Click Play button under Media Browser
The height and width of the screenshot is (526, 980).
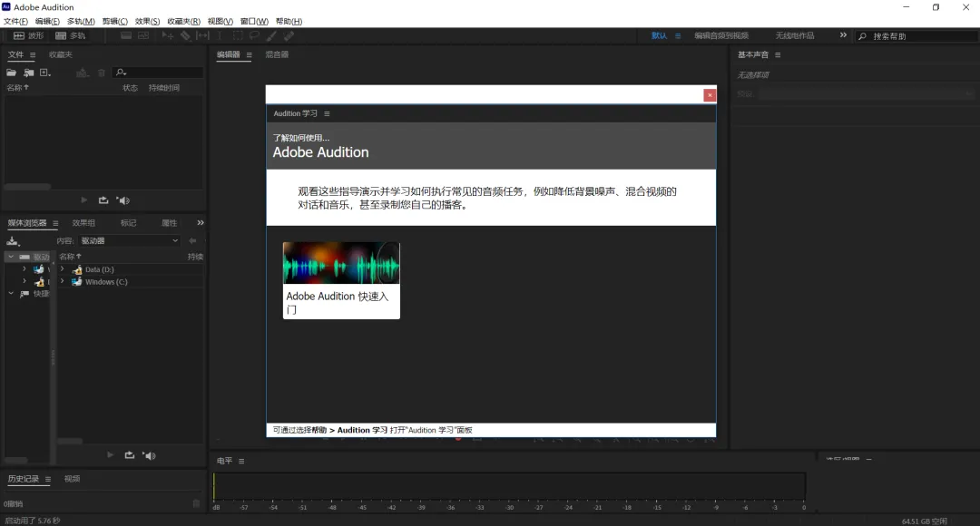[x=110, y=455]
